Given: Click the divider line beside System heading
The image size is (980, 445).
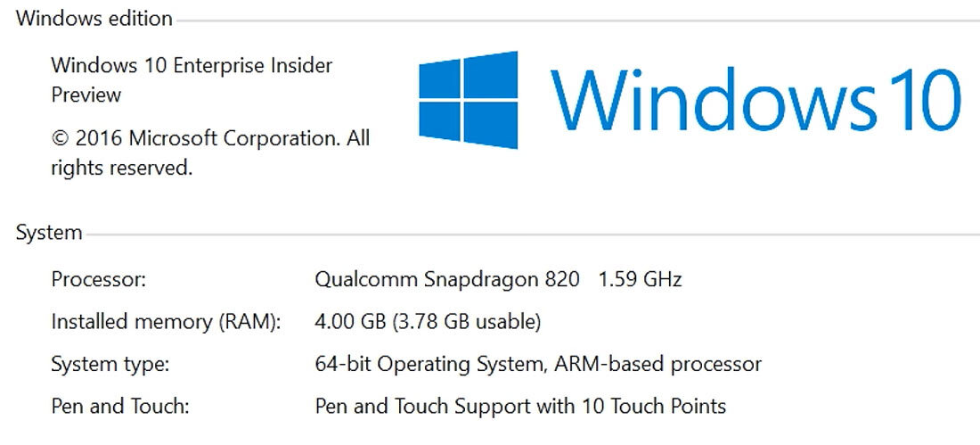Looking at the screenshot, I should (535, 235).
